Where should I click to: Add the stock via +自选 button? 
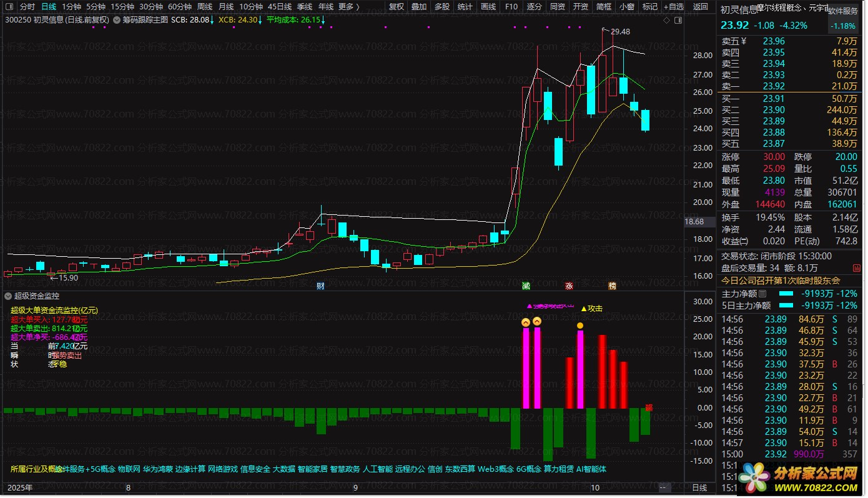coord(673,7)
